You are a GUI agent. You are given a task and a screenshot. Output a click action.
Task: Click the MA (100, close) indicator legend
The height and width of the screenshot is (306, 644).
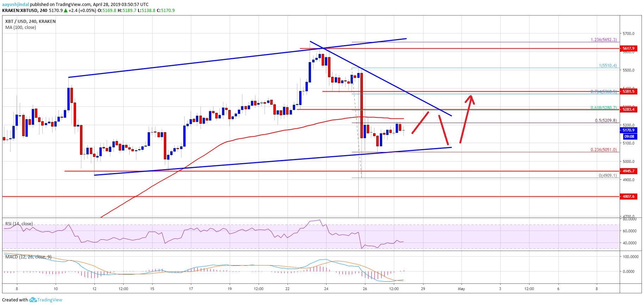coord(20,27)
